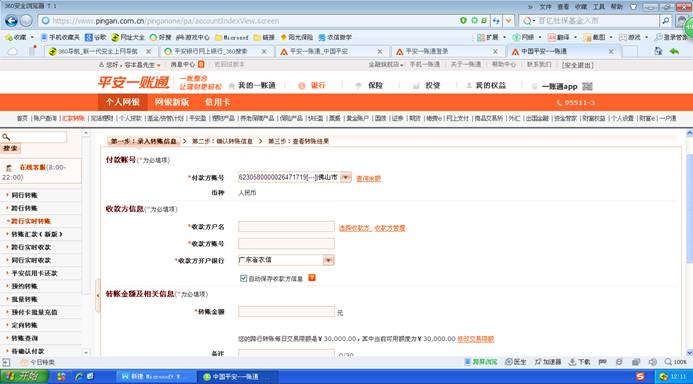Viewport: 693px width, 384px height.
Task: Toggle the 自动保存收款方信息 checkbox
Action: [243, 278]
